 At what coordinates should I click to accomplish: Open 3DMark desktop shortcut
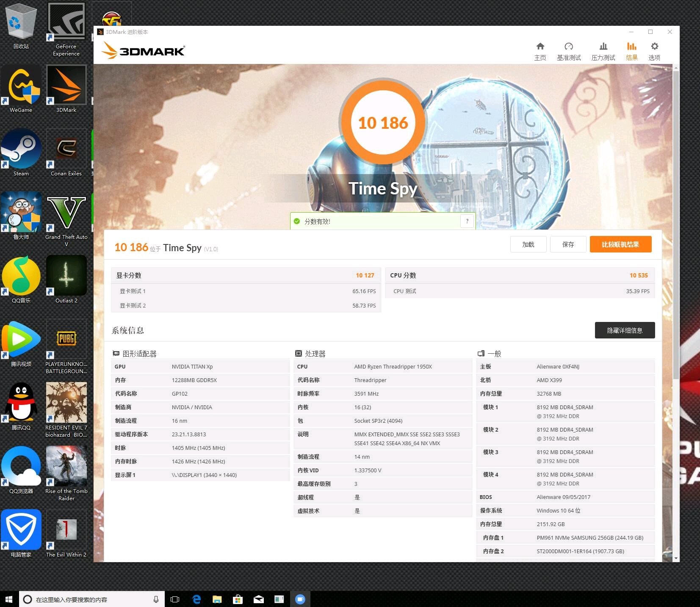point(66,89)
